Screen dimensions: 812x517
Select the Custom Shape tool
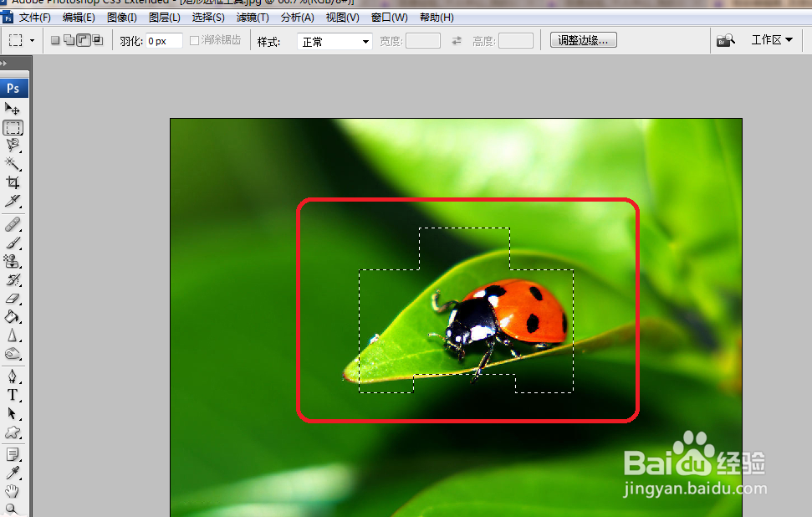(x=13, y=433)
